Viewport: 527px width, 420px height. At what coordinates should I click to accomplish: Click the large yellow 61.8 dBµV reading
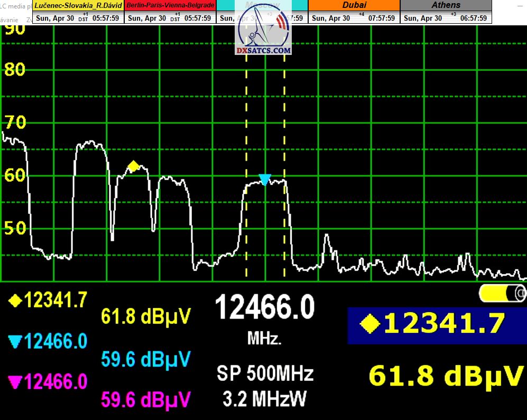447,376
